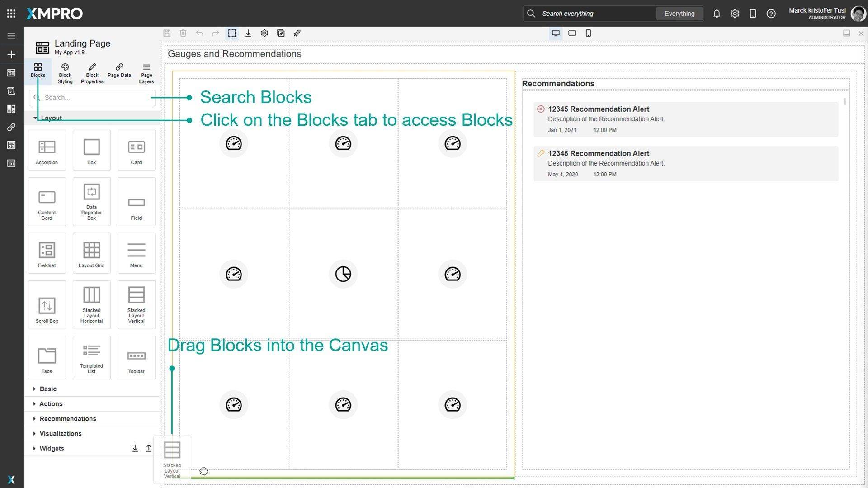Expand the Visualizations section
The height and width of the screenshot is (488, 868).
[x=61, y=434]
